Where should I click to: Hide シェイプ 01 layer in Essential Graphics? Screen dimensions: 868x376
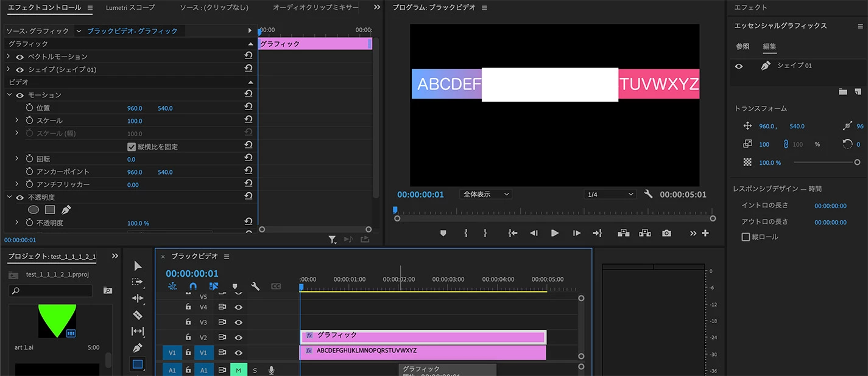[739, 66]
